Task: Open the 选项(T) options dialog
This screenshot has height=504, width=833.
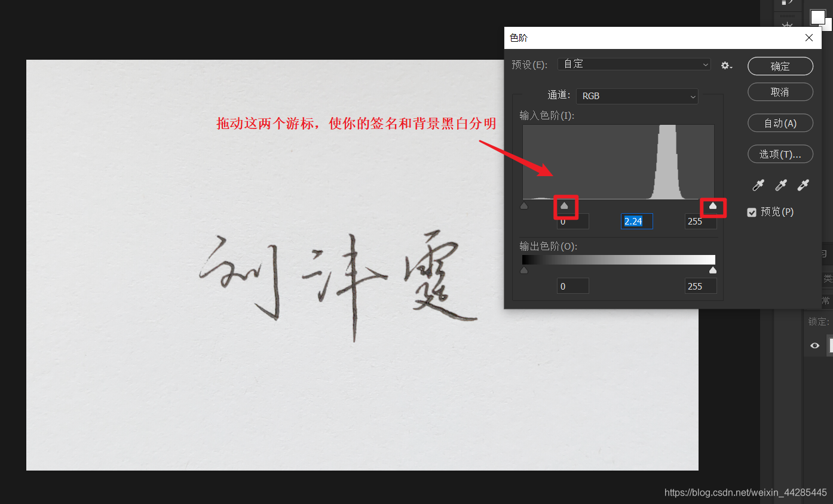Action: pos(780,153)
